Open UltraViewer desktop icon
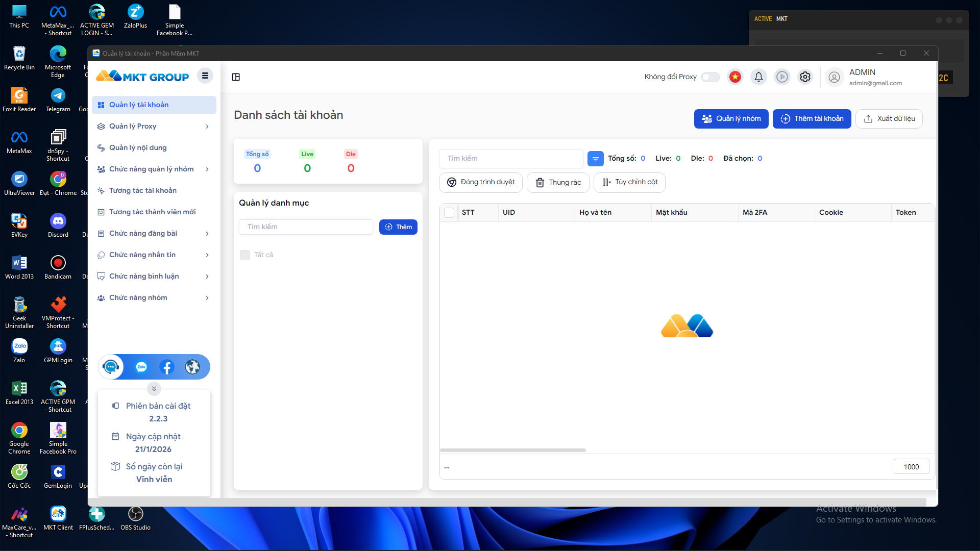980x551 pixels. (x=19, y=183)
